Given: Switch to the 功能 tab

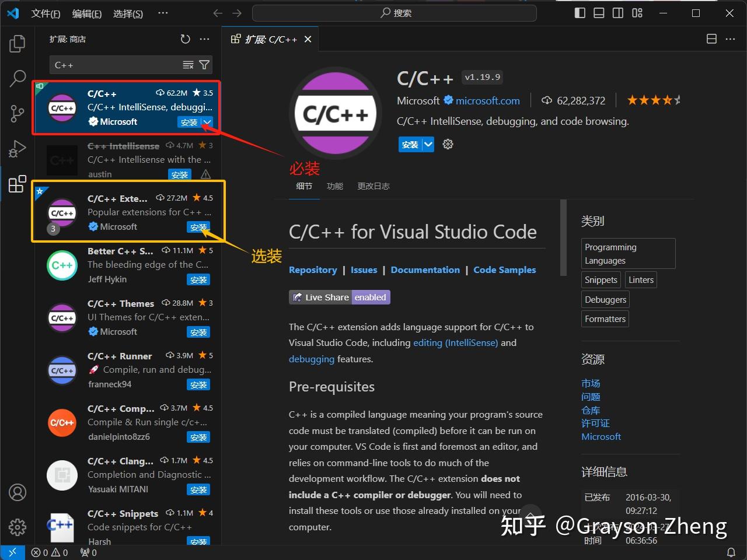Looking at the screenshot, I should [x=335, y=186].
